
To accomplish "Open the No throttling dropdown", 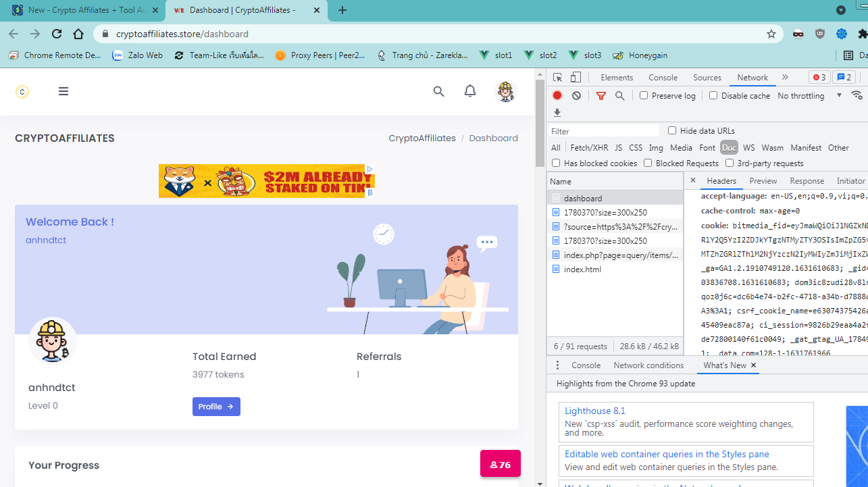I will point(810,96).
